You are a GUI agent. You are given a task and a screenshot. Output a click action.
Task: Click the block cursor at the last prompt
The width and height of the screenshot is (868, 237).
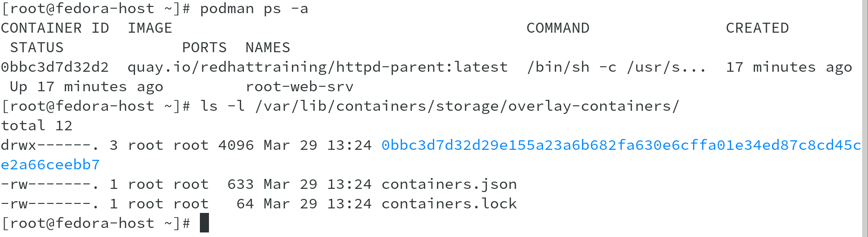click(x=204, y=223)
